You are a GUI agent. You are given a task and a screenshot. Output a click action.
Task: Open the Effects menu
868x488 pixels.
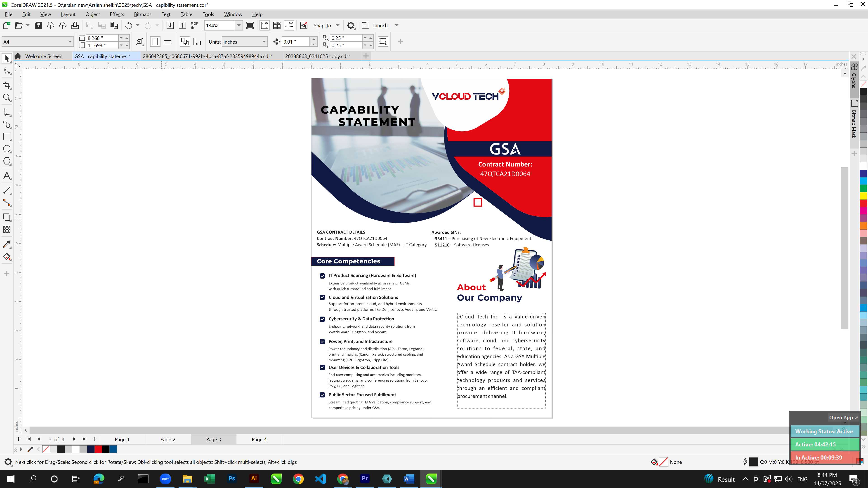117,14
